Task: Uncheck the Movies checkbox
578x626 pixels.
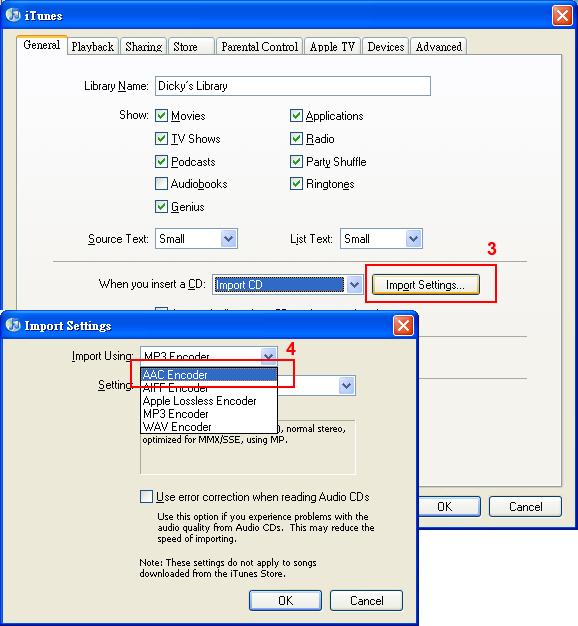Action: tap(161, 116)
